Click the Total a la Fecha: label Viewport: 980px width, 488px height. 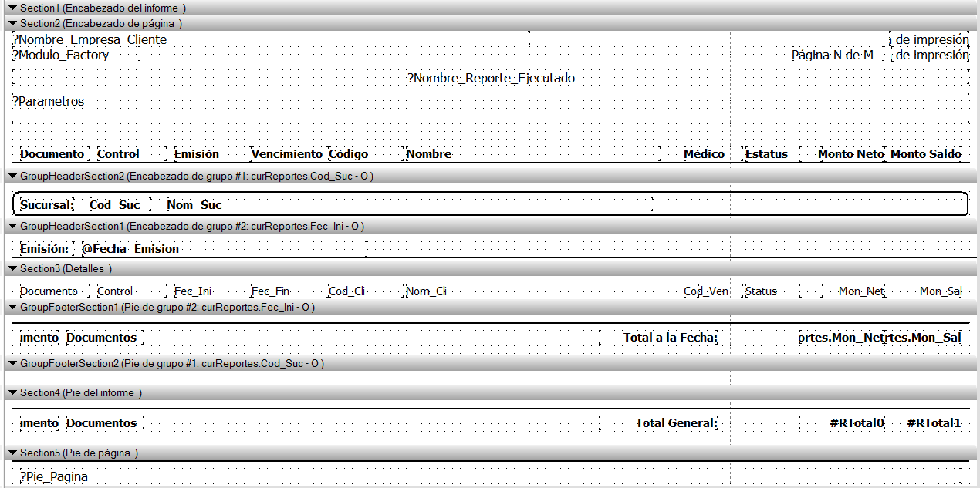(x=659, y=338)
